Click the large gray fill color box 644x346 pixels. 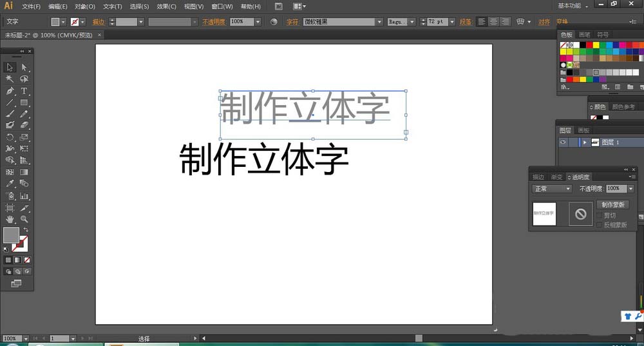tap(11, 235)
